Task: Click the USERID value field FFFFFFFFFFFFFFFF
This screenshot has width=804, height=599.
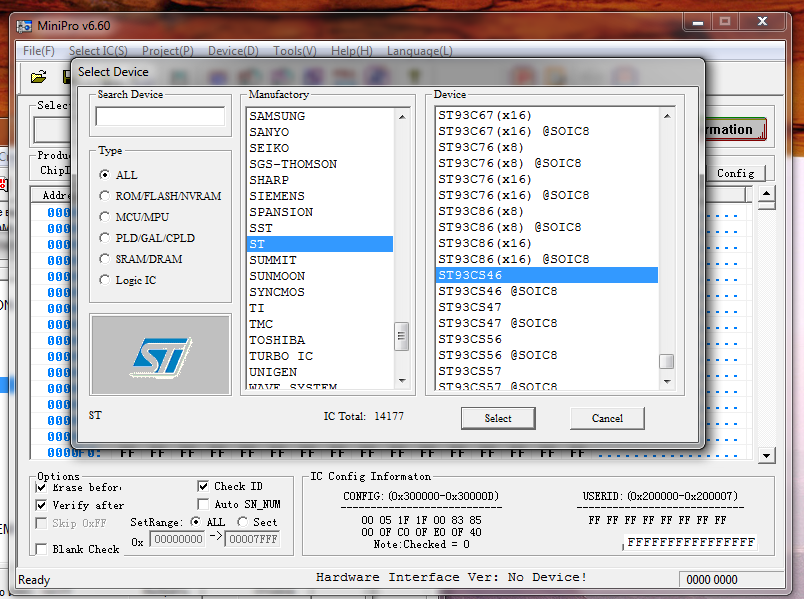Action: coord(691,542)
